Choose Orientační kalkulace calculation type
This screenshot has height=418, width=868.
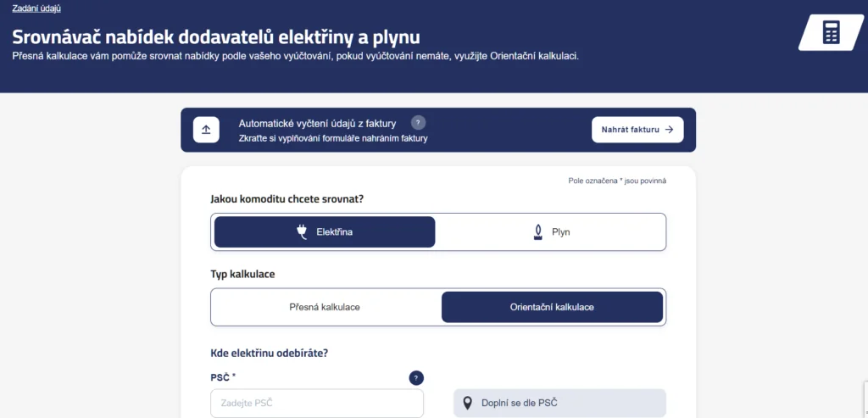coord(552,307)
